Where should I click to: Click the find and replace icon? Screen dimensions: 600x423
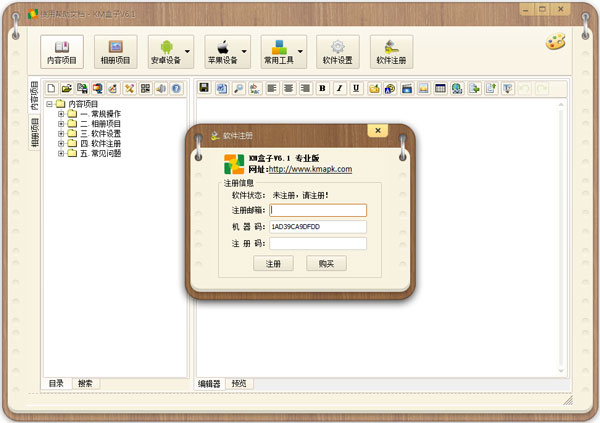click(x=254, y=88)
